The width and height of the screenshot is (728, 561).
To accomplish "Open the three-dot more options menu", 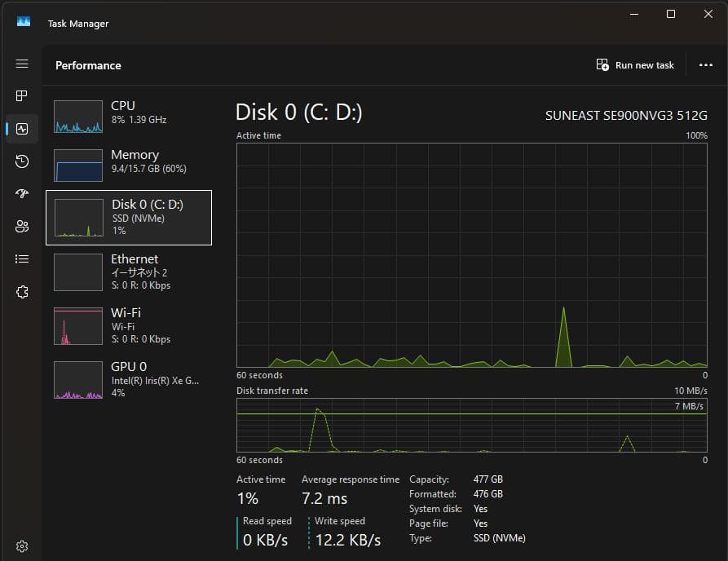I will (706, 65).
